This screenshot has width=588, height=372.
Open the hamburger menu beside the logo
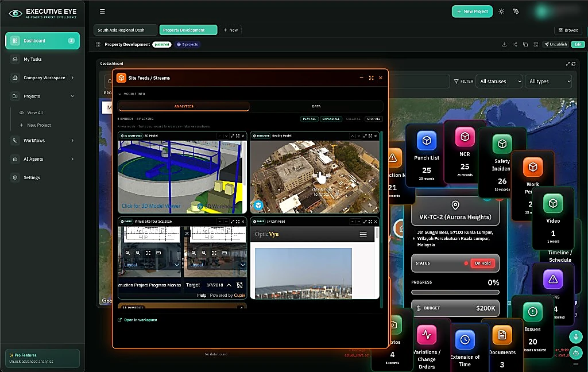click(102, 11)
